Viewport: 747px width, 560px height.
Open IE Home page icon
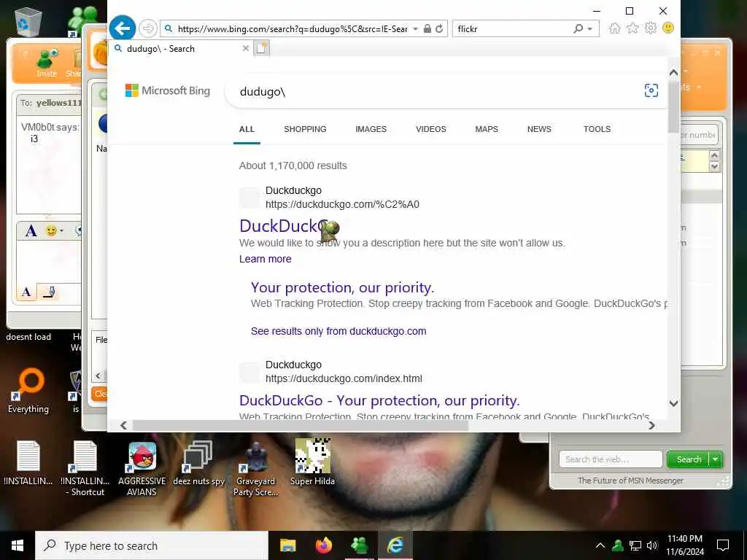click(x=614, y=28)
